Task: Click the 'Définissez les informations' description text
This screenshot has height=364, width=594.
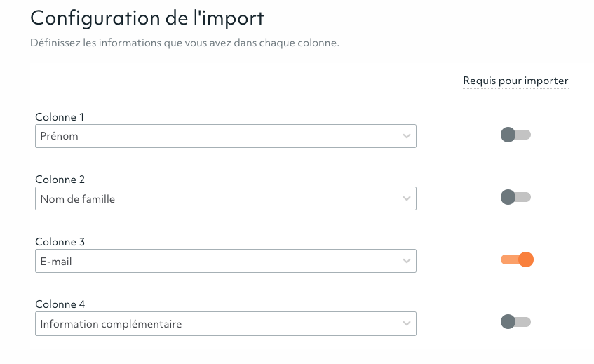Action: (184, 43)
